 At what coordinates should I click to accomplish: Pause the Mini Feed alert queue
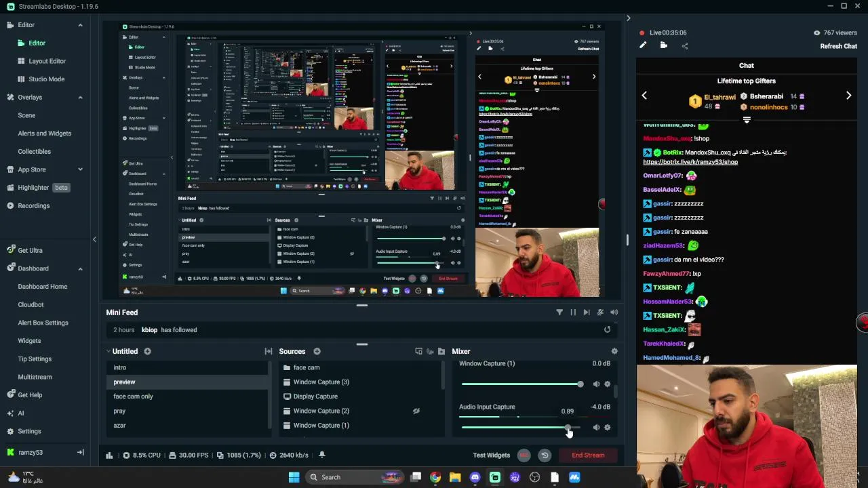pos(573,312)
